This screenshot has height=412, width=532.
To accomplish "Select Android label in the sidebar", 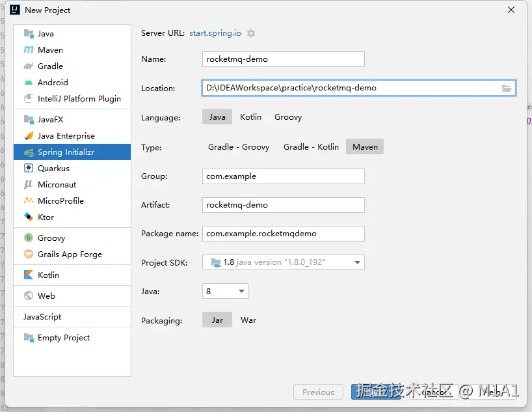I will [53, 82].
